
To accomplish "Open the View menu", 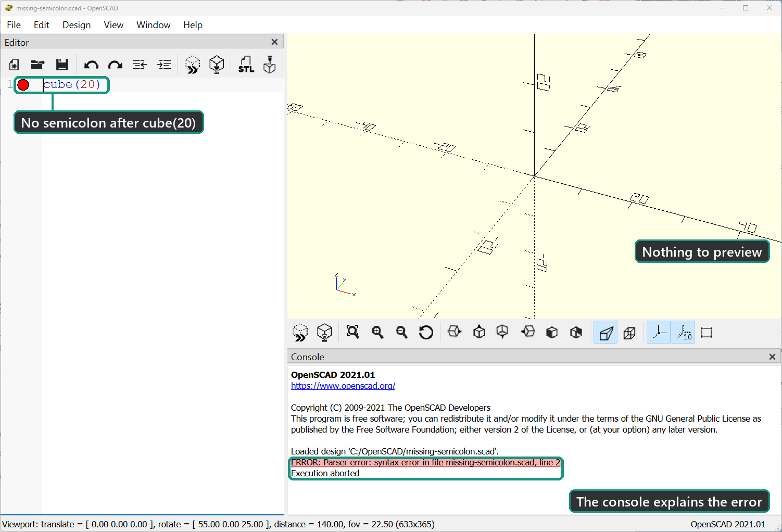I will pos(113,25).
